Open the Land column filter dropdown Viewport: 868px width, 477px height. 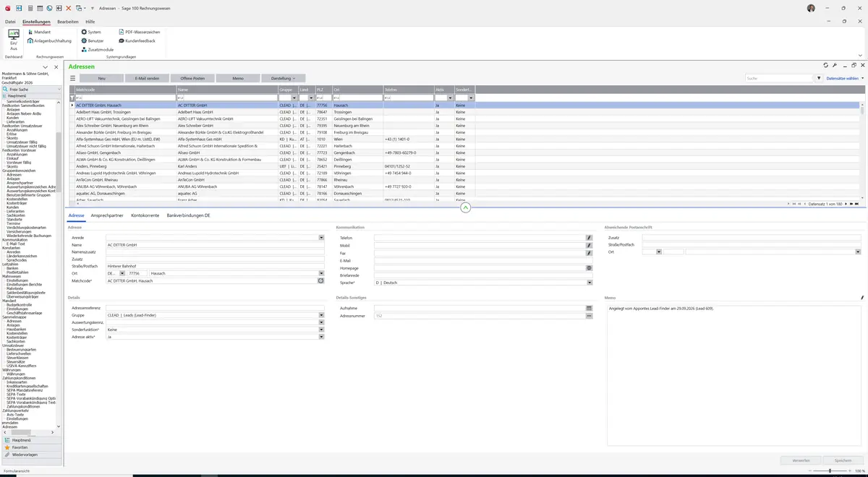pos(311,98)
